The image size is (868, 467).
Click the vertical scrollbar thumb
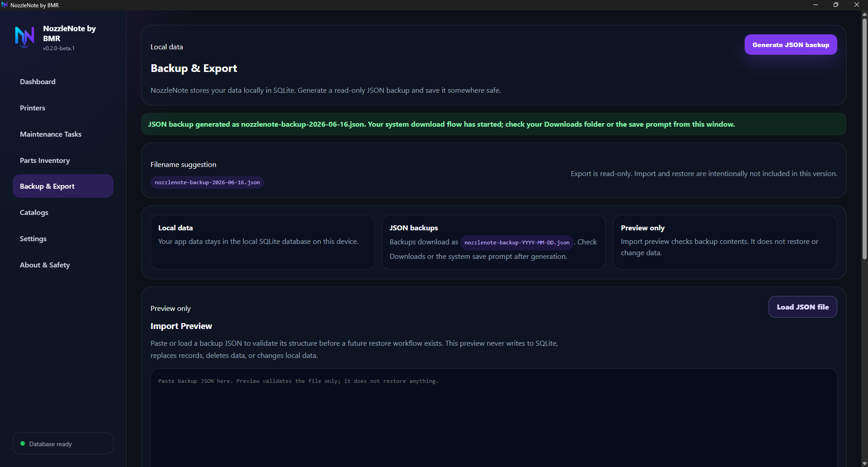[x=864, y=138]
